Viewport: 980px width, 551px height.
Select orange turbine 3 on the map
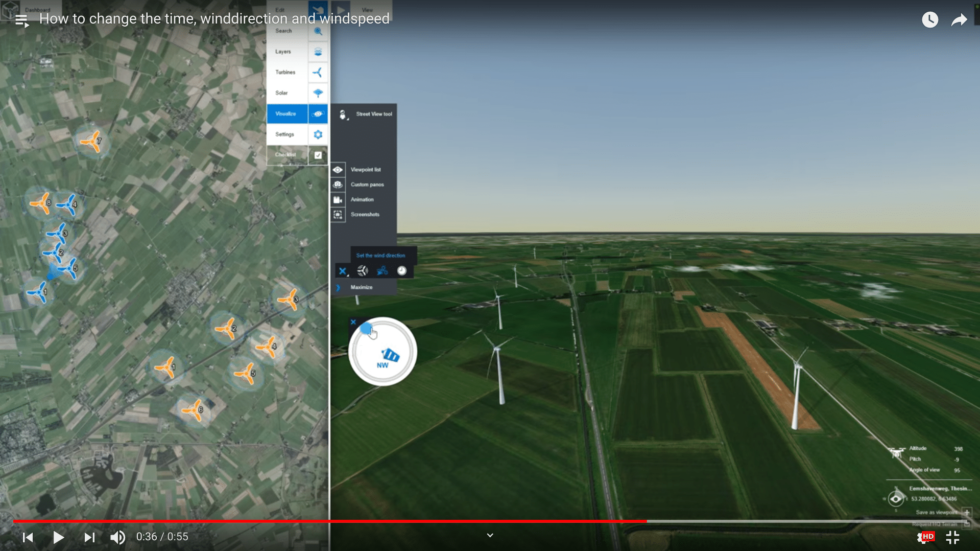(288, 300)
